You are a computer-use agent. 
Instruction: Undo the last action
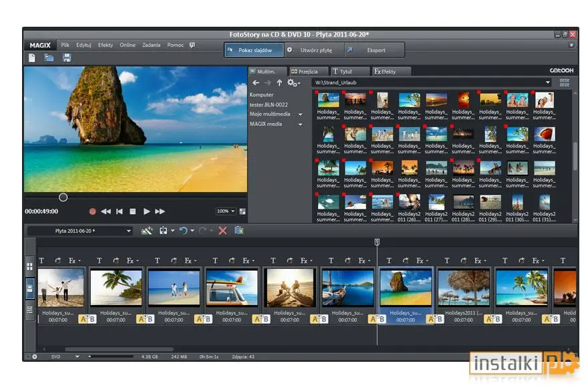(x=183, y=231)
